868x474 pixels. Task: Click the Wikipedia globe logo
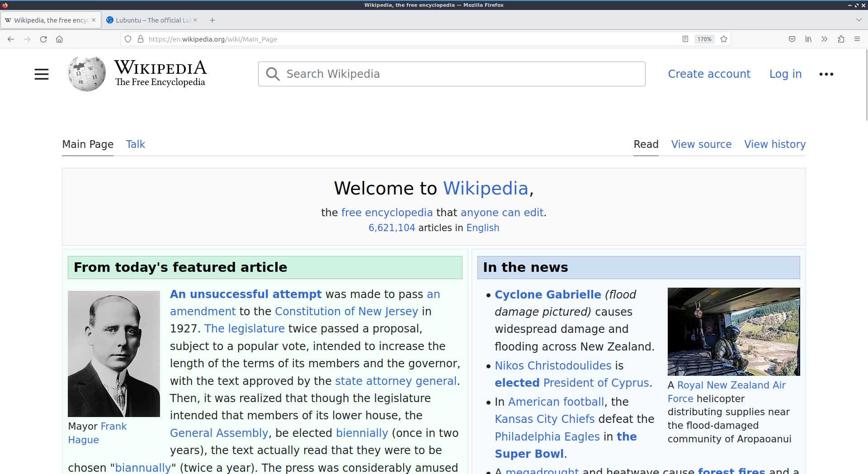point(86,74)
